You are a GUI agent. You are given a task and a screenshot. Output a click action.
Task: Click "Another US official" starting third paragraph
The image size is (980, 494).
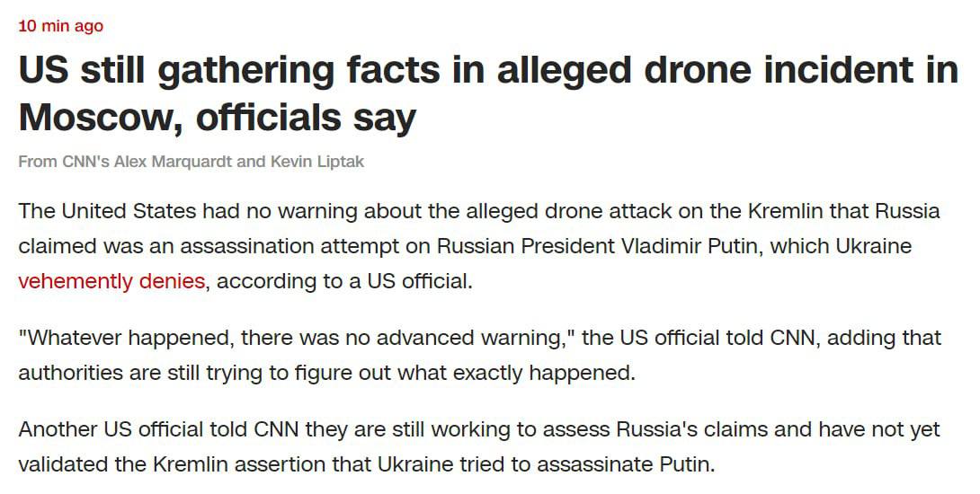pyautogui.click(x=99, y=429)
